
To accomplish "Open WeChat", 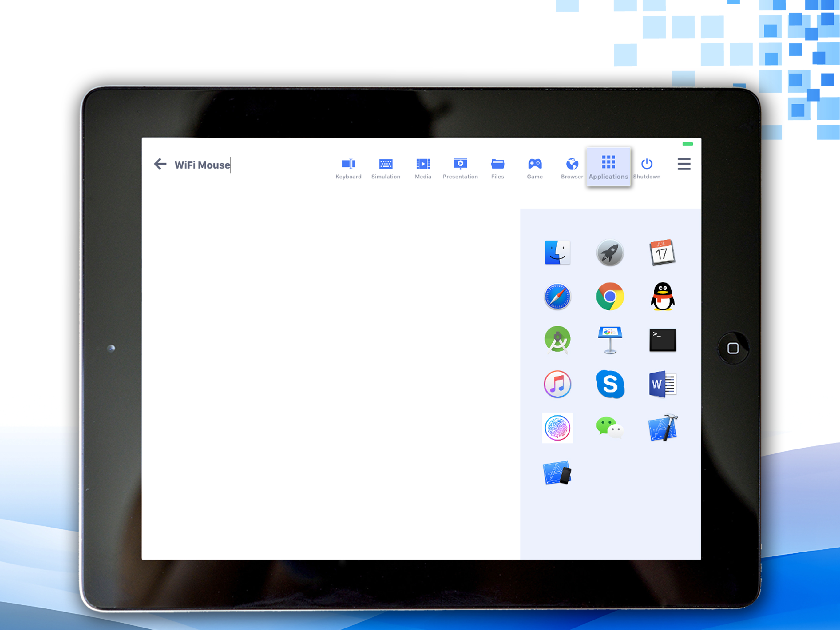I will [x=610, y=428].
